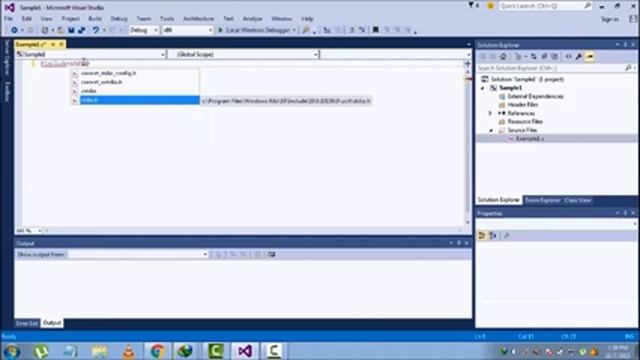
Task: Click the Find in Files toolbar icon
Action: pos(306,30)
